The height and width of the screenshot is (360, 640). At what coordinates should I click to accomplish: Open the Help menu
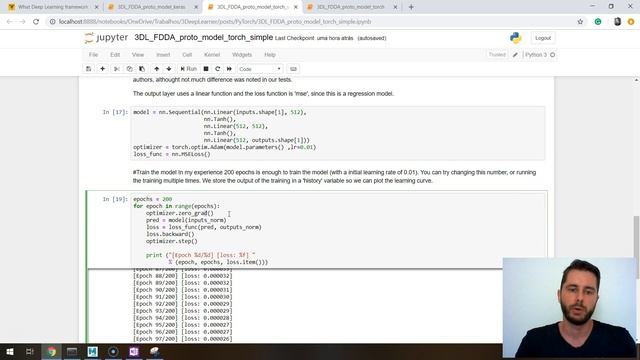[270, 55]
